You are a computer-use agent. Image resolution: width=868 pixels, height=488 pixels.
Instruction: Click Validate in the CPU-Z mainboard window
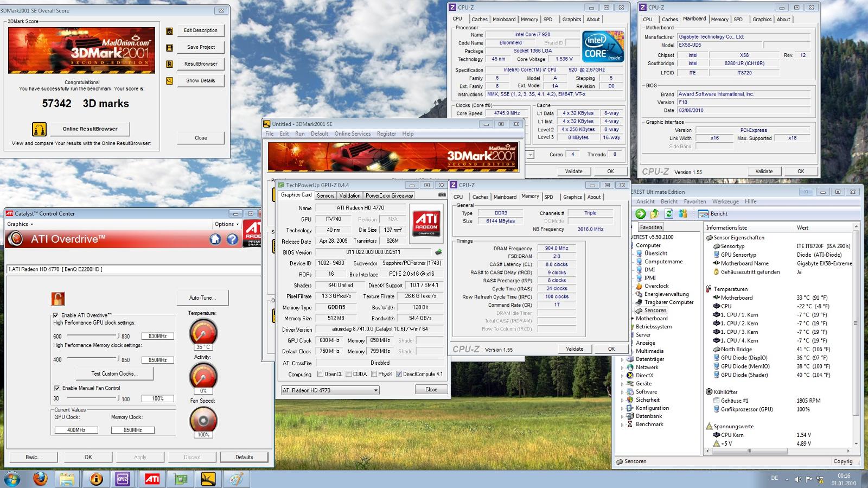point(764,172)
